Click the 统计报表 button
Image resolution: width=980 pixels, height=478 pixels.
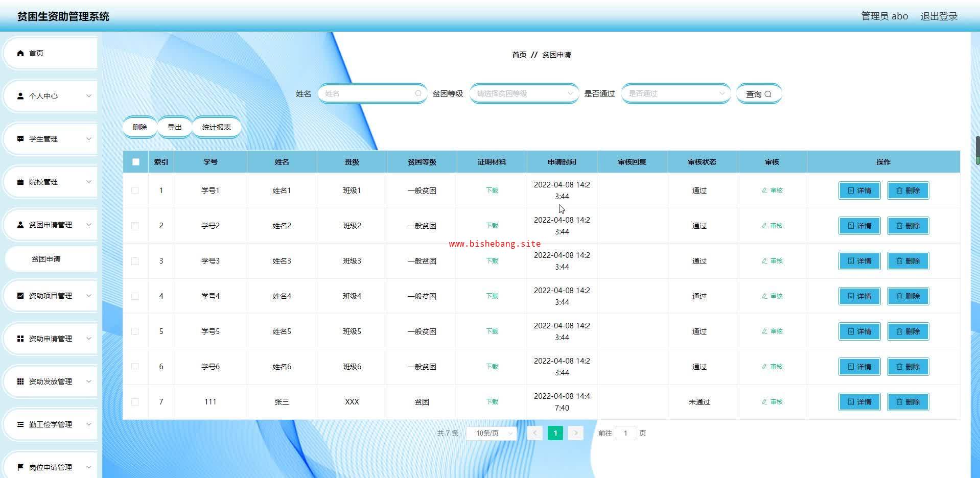coord(216,127)
